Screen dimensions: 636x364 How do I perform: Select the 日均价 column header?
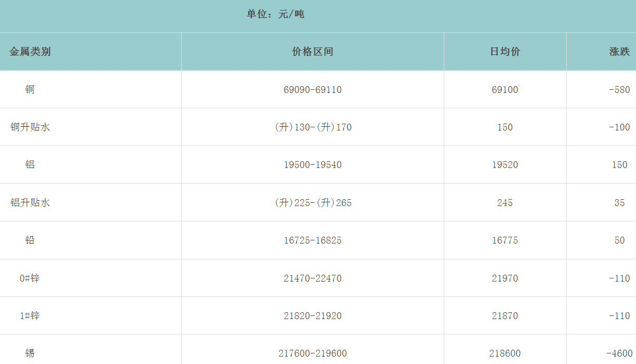pyautogui.click(x=505, y=52)
